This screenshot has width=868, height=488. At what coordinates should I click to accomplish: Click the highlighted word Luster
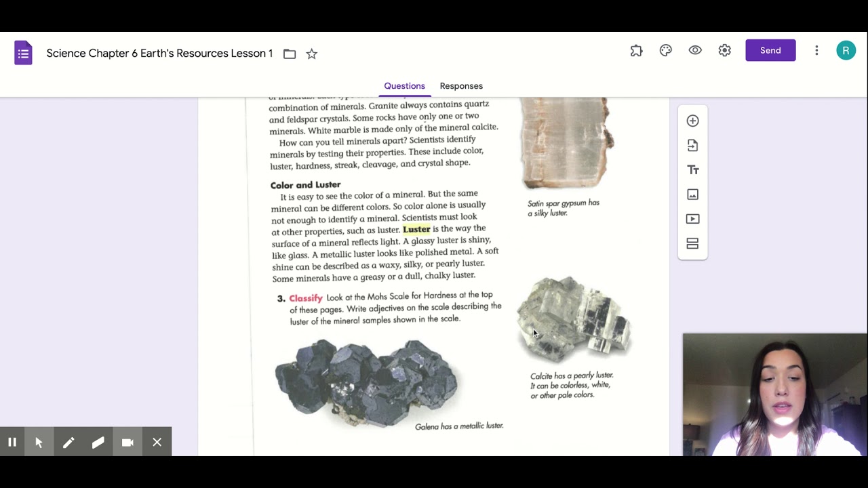coord(416,229)
